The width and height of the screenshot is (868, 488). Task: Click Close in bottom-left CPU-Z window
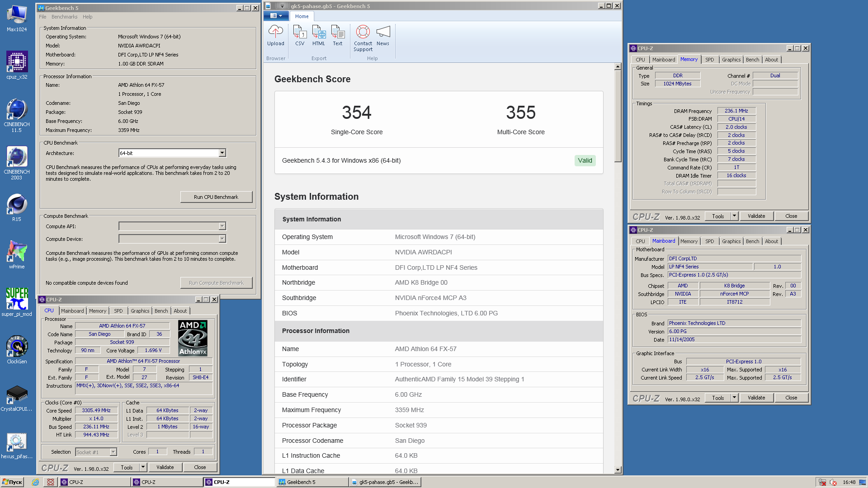tap(200, 468)
